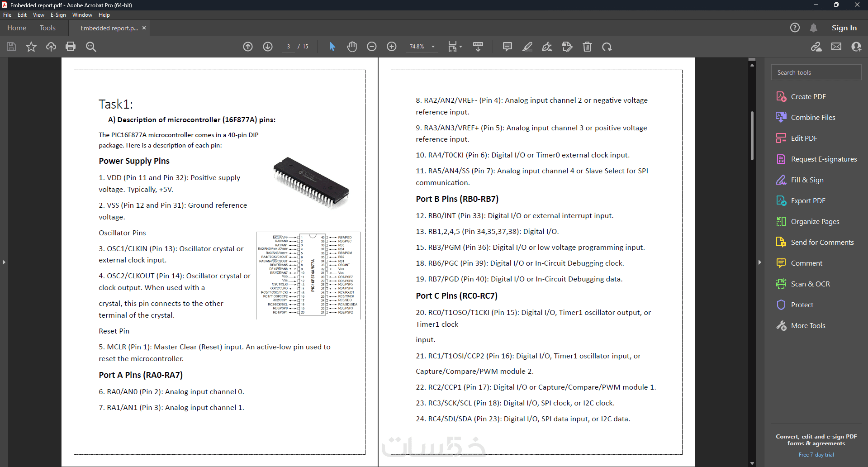Click the scrollbar down arrow
The image size is (868, 467).
(752, 463)
